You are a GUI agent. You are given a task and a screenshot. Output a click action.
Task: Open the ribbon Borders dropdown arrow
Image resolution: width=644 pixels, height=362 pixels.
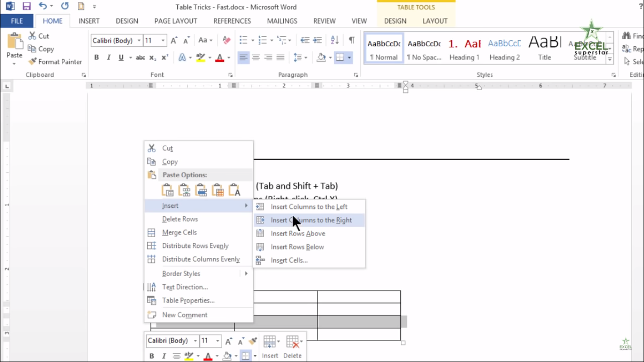tap(349, 58)
